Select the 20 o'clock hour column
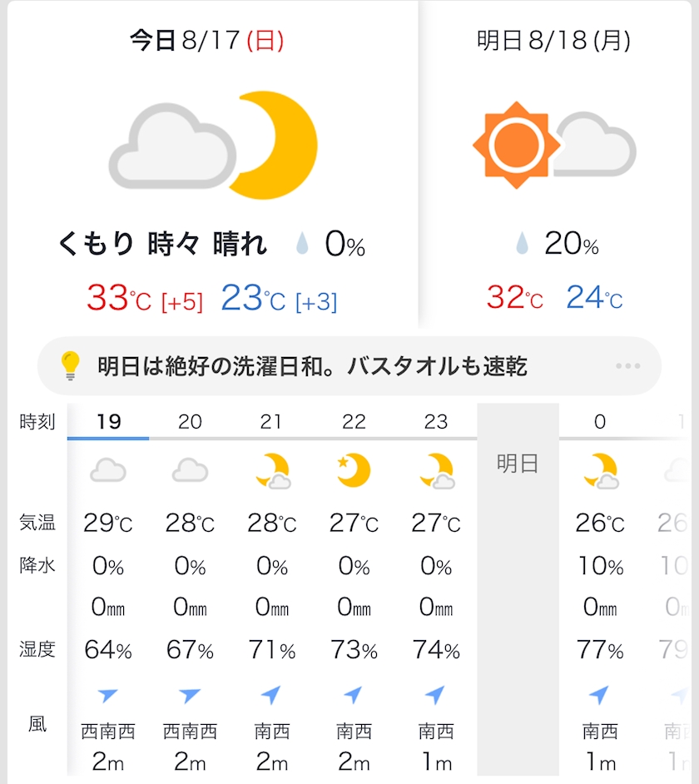Viewport: 699px width, 784px height. pyautogui.click(x=190, y=422)
